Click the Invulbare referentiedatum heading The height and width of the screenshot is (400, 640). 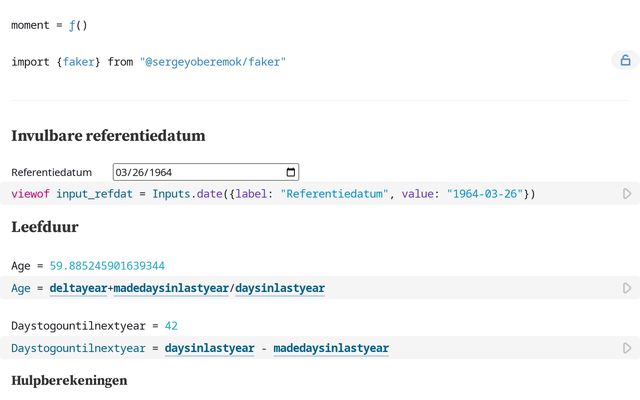point(108,135)
